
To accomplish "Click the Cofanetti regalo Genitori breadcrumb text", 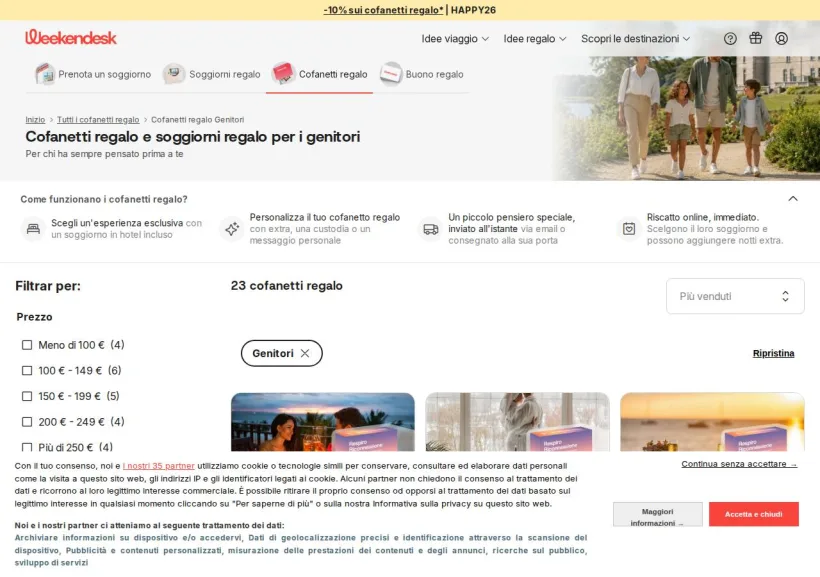I will point(198,120).
